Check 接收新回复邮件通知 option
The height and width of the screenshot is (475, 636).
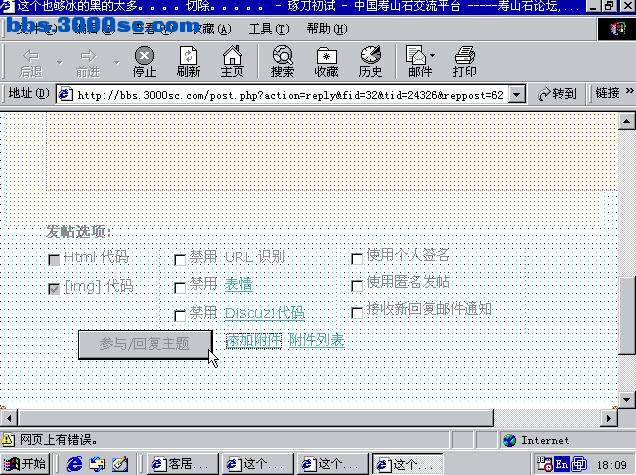357,313
